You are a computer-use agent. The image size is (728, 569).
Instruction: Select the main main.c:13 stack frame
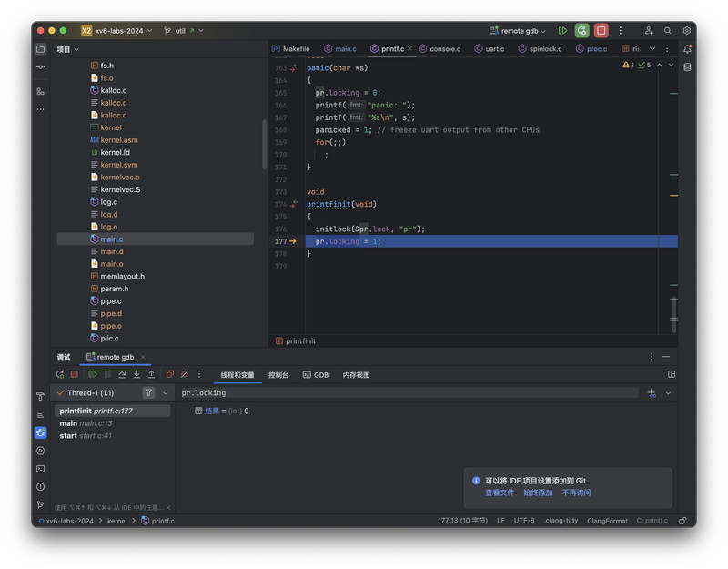(113, 423)
